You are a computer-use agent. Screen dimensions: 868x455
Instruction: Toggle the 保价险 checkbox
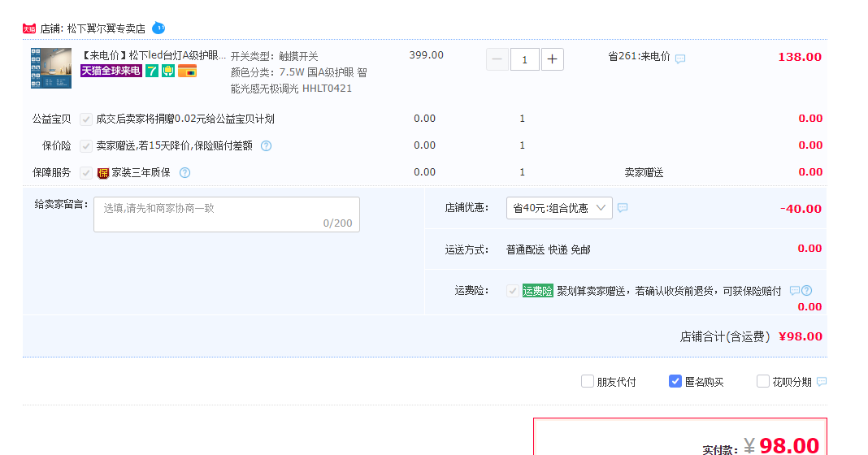pyautogui.click(x=86, y=146)
